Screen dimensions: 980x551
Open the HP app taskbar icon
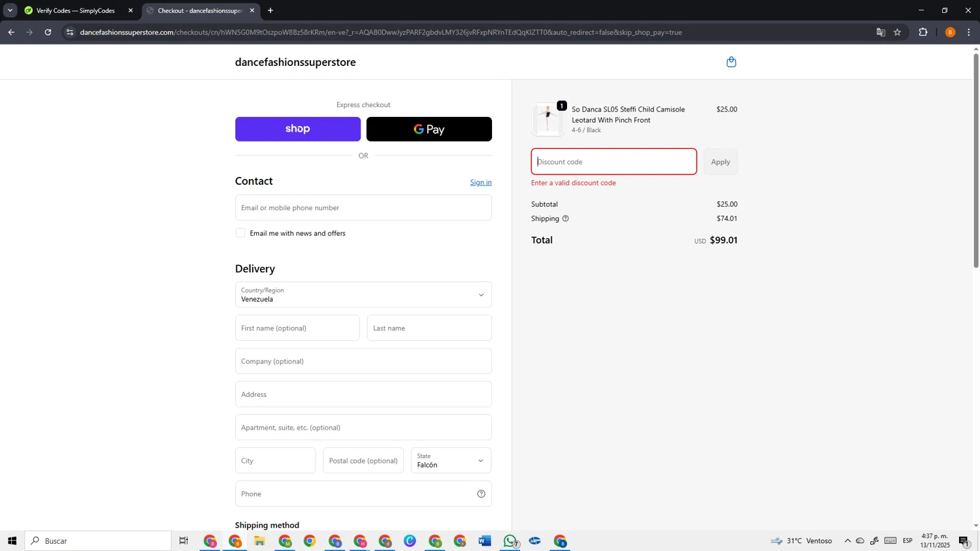click(x=535, y=541)
